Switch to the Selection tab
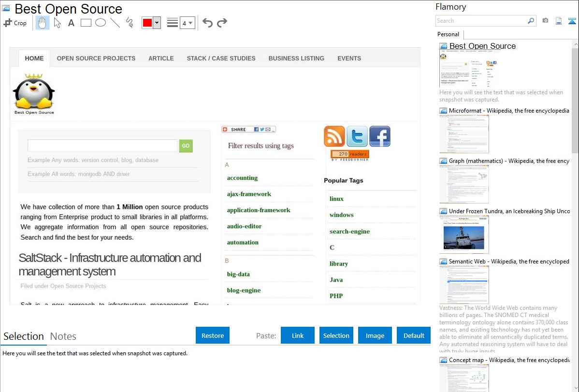The width and height of the screenshot is (579, 392). tap(24, 336)
